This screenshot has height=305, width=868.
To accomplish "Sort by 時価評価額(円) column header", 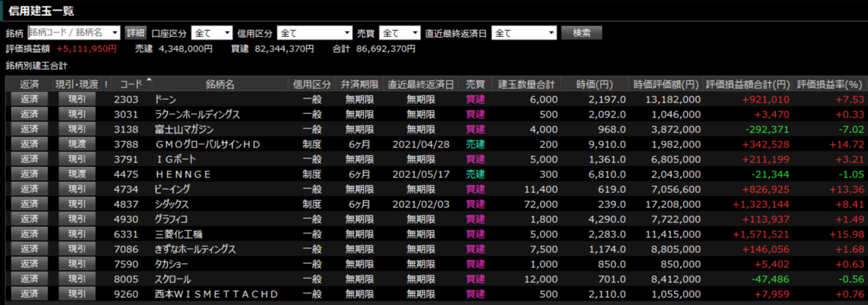I will click(666, 84).
